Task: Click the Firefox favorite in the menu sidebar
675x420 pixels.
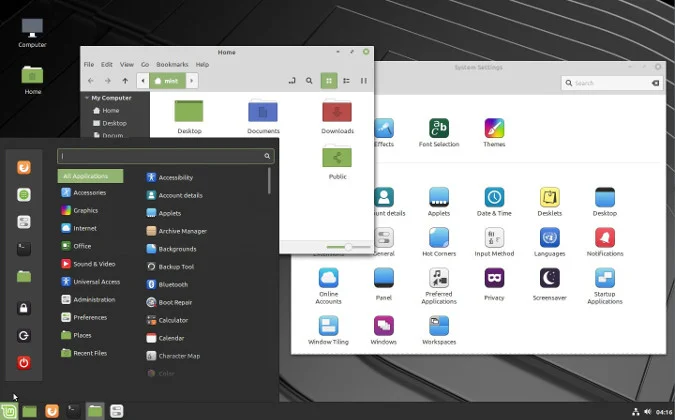Action: [24, 167]
